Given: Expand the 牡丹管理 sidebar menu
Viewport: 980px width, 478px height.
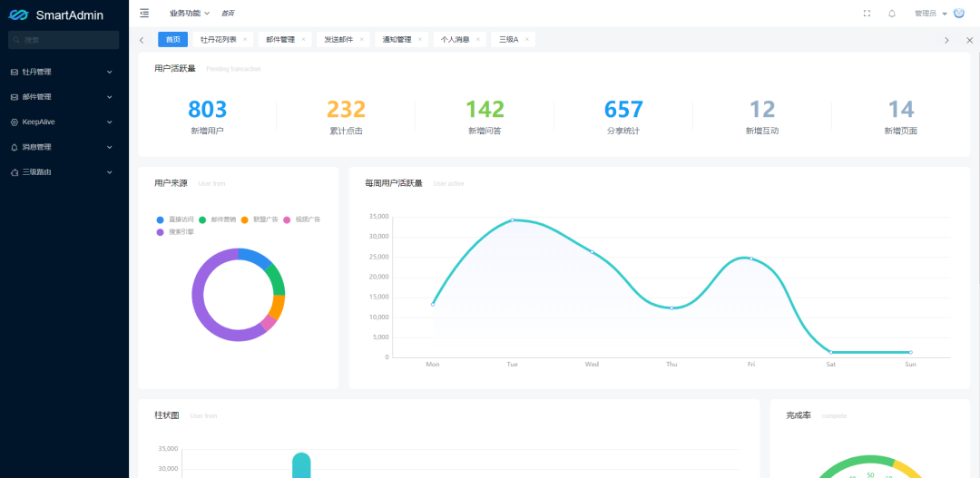Looking at the screenshot, I should [64, 72].
